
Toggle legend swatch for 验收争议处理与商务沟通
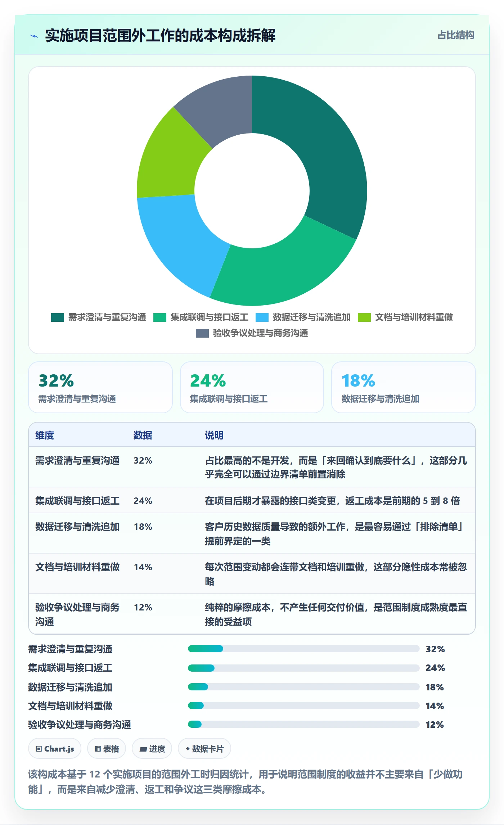202,333
